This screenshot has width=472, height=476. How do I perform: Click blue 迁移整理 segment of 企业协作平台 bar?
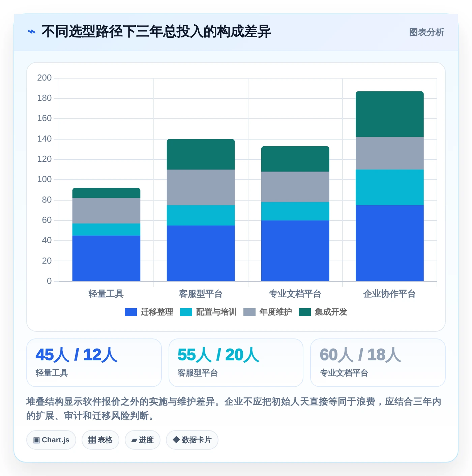tap(389, 243)
